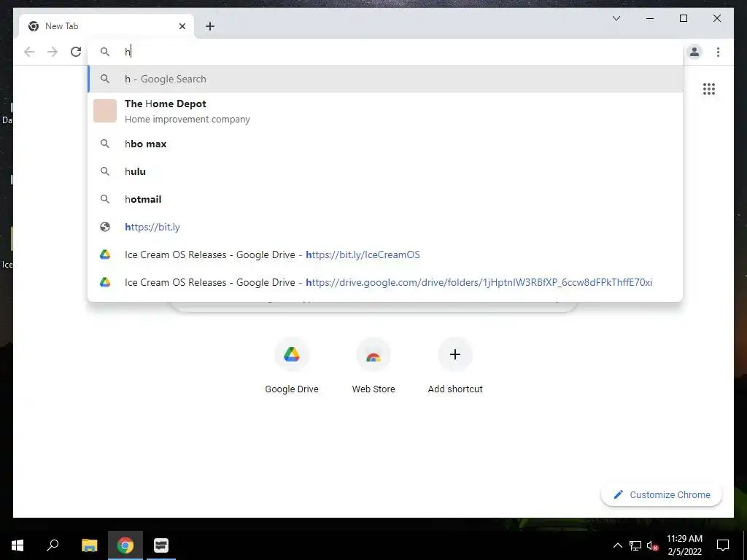
Task: Show hidden system tray icons
Action: [x=617, y=545]
